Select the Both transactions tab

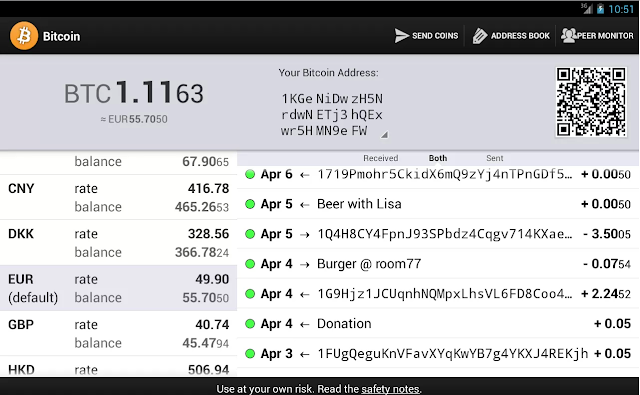pyautogui.click(x=438, y=158)
